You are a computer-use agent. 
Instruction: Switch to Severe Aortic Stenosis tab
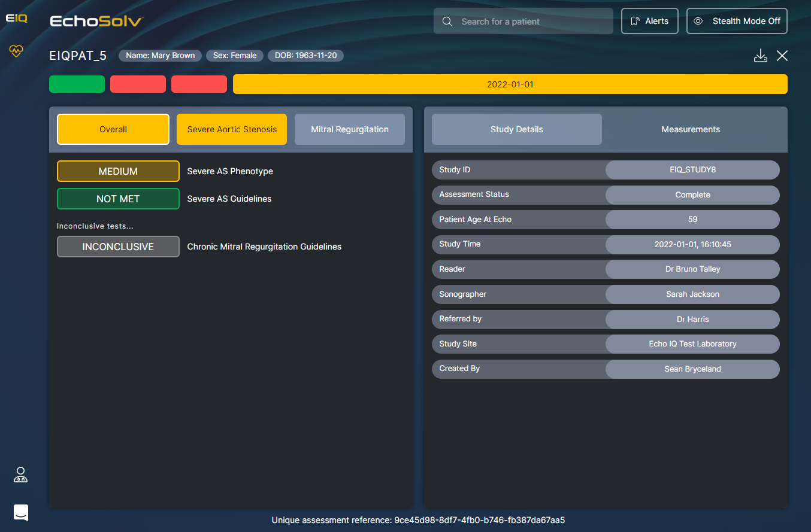point(232,129)
